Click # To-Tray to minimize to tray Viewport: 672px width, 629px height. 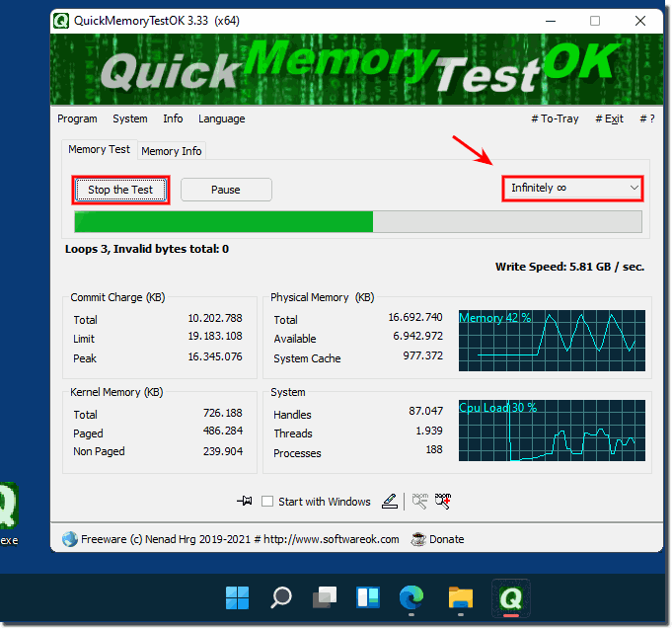click(555, 118)
